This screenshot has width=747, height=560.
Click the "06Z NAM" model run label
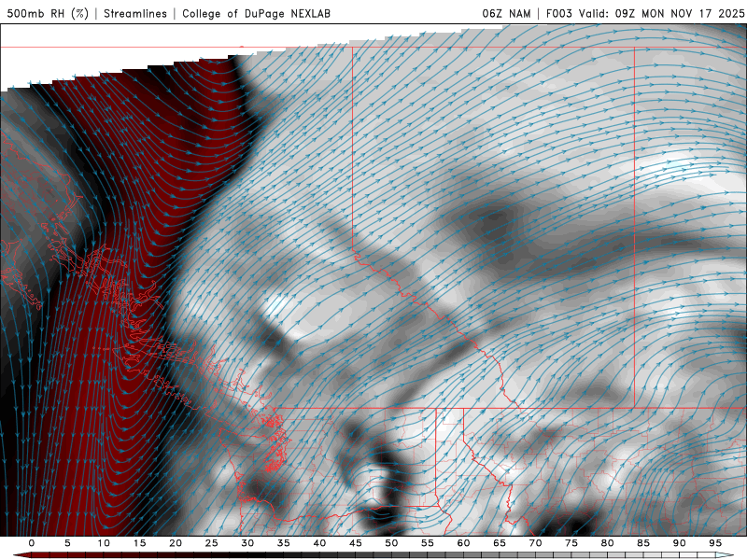point(506,13)
